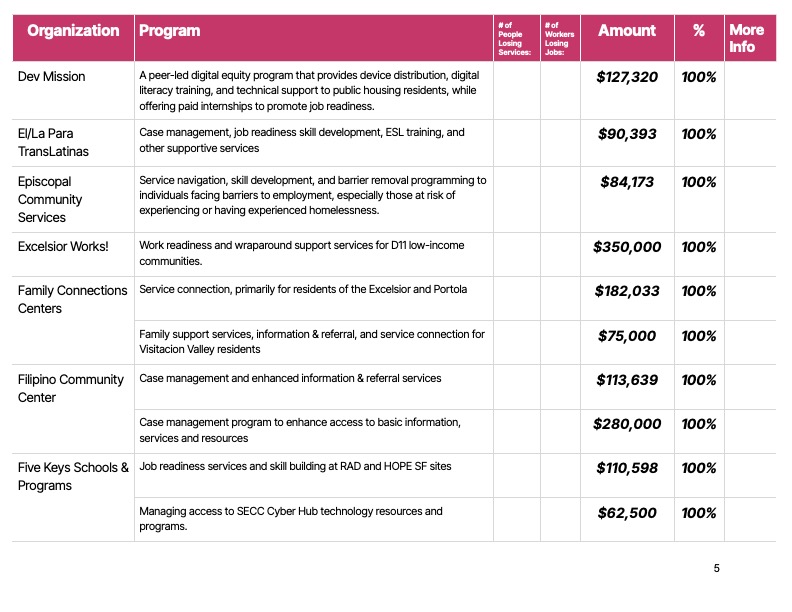Click the People Losing Services header
The image size is (792, 612).
[x=510, y=38]
